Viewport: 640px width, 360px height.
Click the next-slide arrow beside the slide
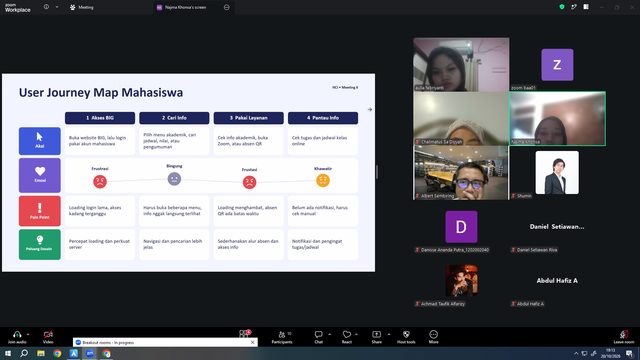point(370,109)
